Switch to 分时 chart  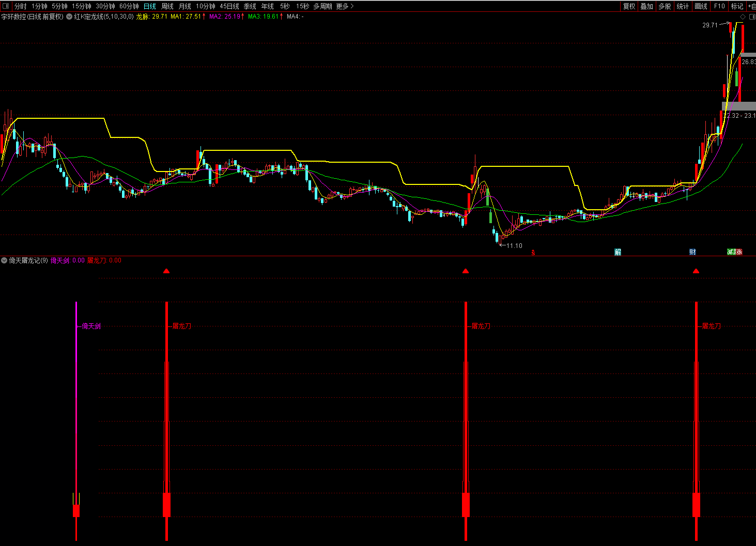tap(21, 6)
